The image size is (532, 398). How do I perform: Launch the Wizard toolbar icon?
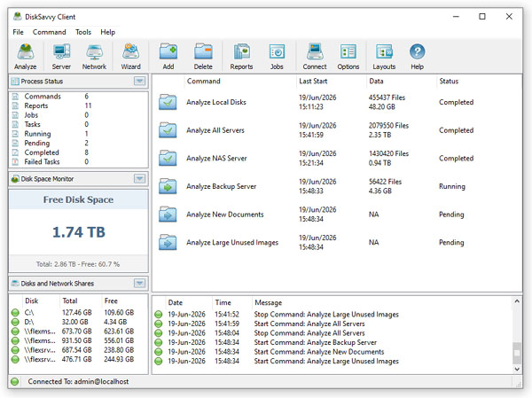click(131, 57)
